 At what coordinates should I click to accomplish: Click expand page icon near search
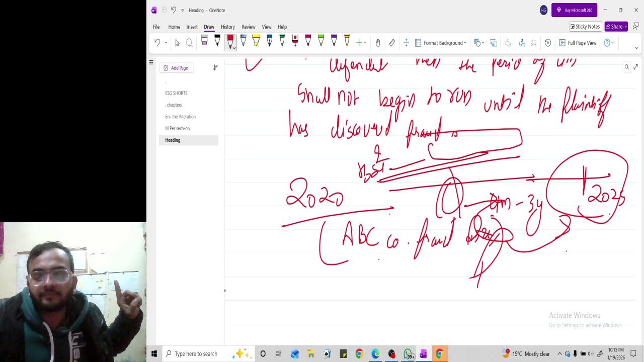[x=635, y=67]
